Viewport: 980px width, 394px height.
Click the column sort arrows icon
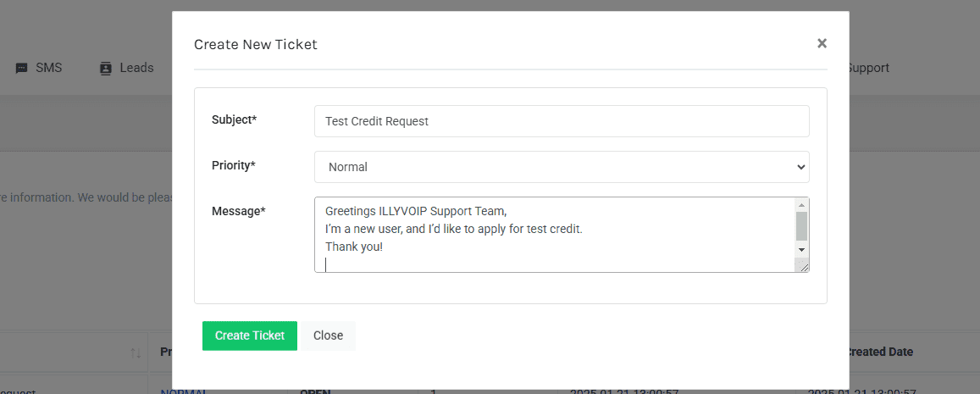pos(136,352)
